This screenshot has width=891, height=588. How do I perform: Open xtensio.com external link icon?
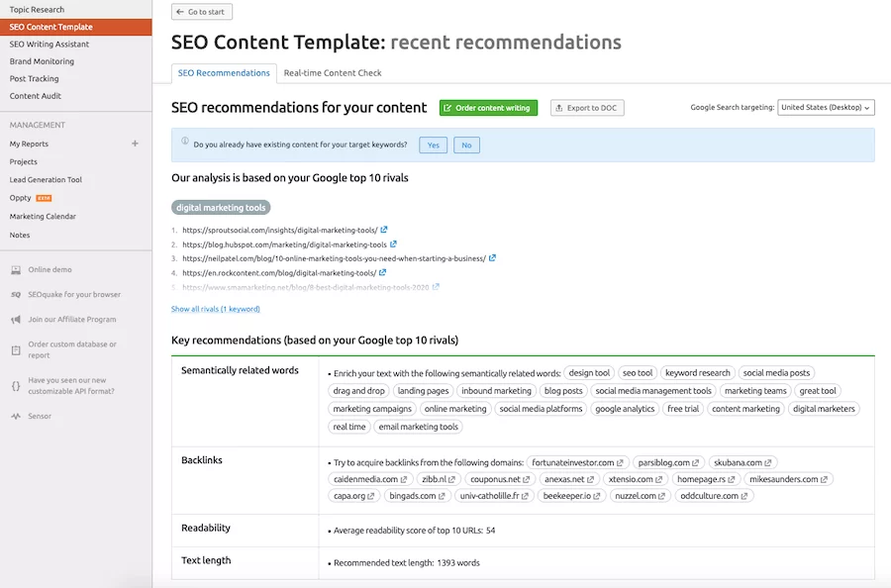(658, 479)
